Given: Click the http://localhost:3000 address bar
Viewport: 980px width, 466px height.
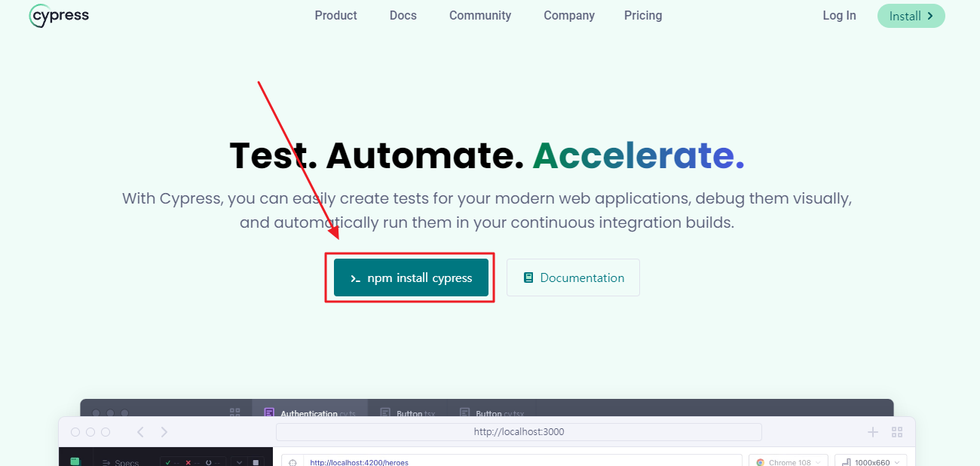Looking at the screenshot, I should pos(519,432).
